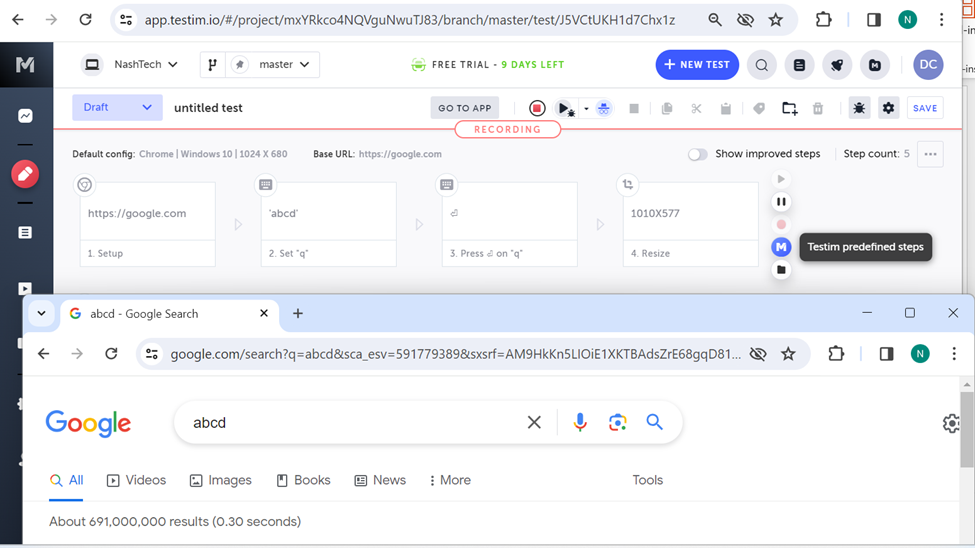This screenshot has height=548, width=975.
Task: Select the Resize step 4 card
Action: coord(690,224)
